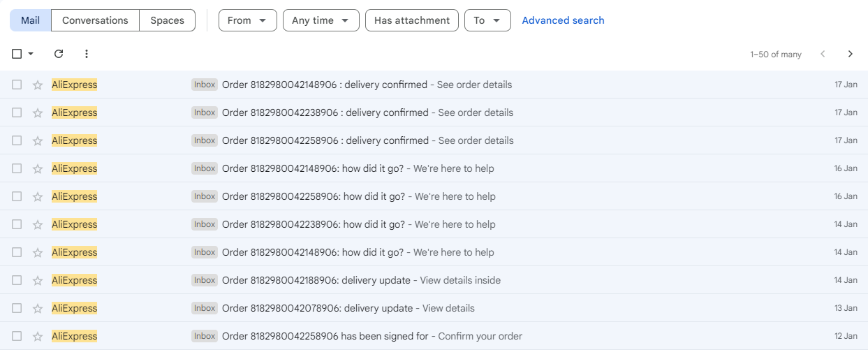Select checkbox for Order 8182980042258906 delivery confirmed

[17, 140]
